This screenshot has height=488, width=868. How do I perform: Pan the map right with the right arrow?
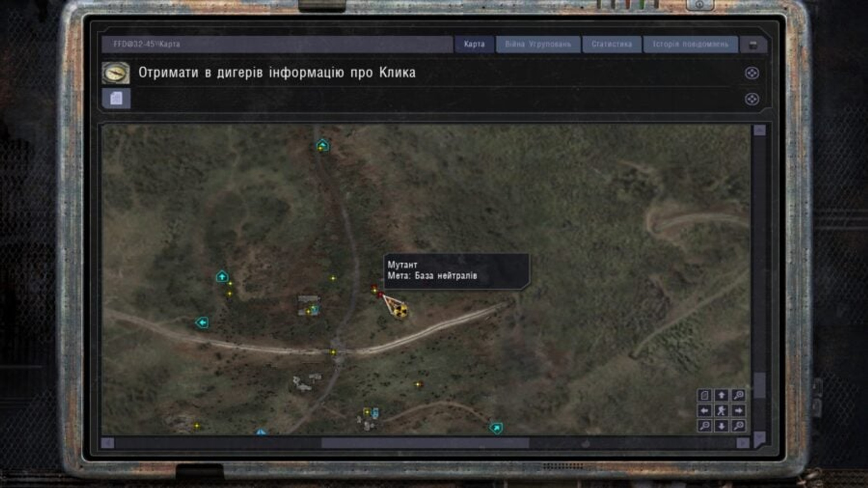pos(739,411)
